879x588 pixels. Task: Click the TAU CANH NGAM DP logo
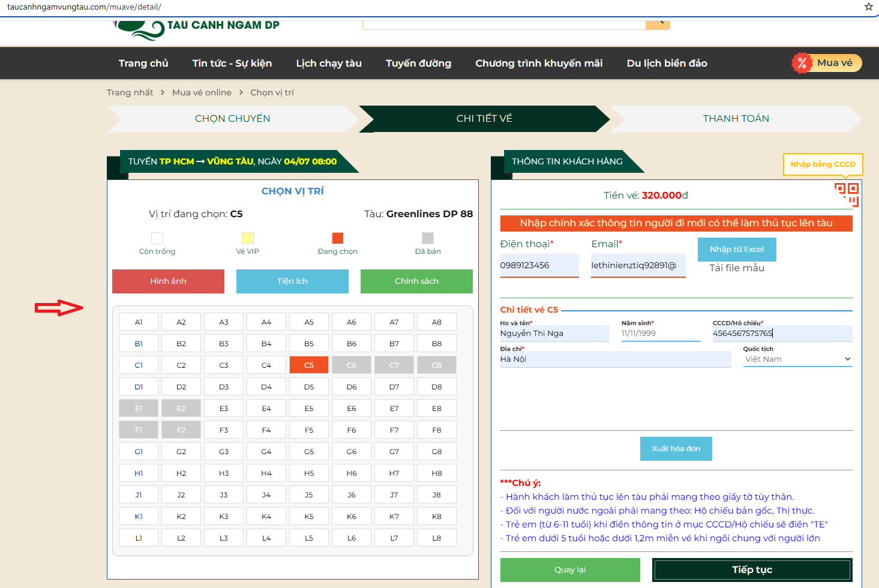point(198,27)
